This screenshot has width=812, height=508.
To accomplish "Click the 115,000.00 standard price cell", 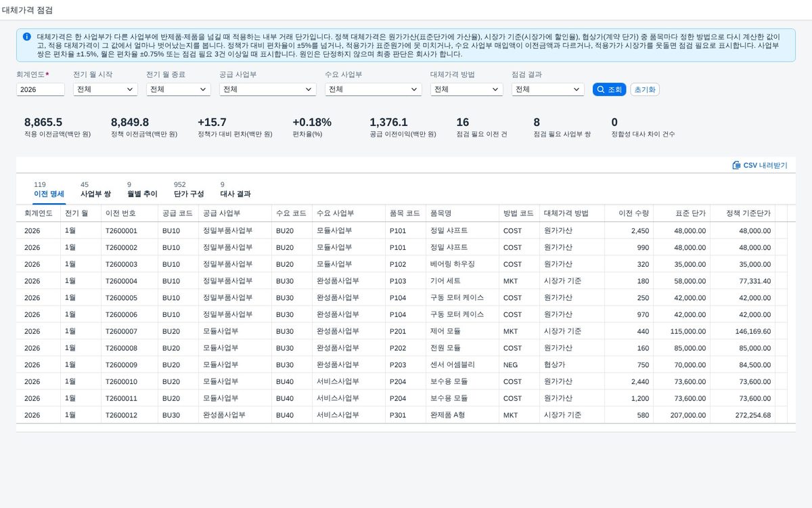I will pos(683,331).
